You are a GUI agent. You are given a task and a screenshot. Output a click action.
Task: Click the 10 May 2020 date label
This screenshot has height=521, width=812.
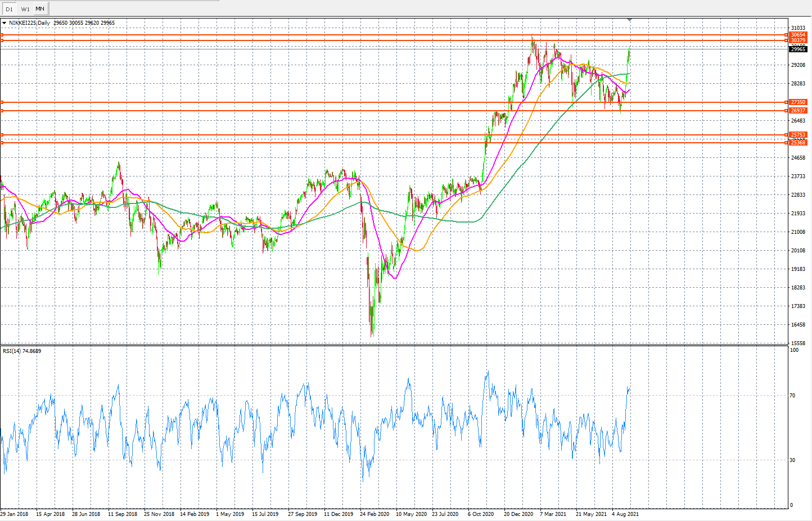click(411, 514)
